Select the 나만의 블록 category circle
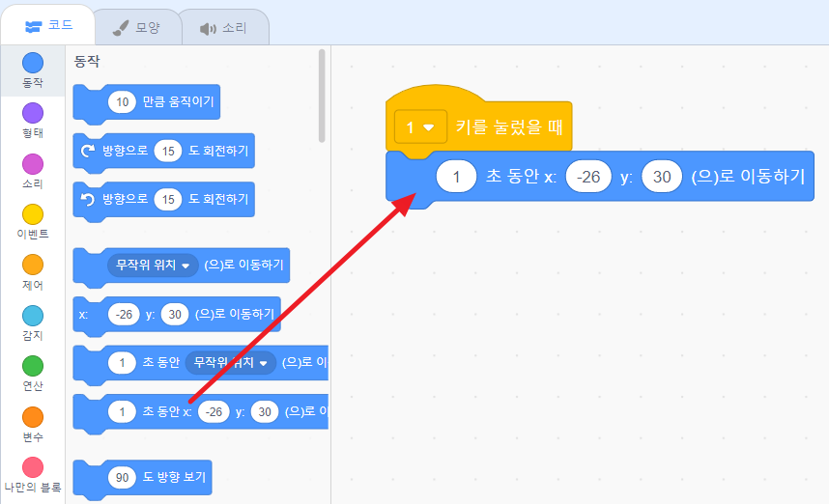 [x=33, y=467]
